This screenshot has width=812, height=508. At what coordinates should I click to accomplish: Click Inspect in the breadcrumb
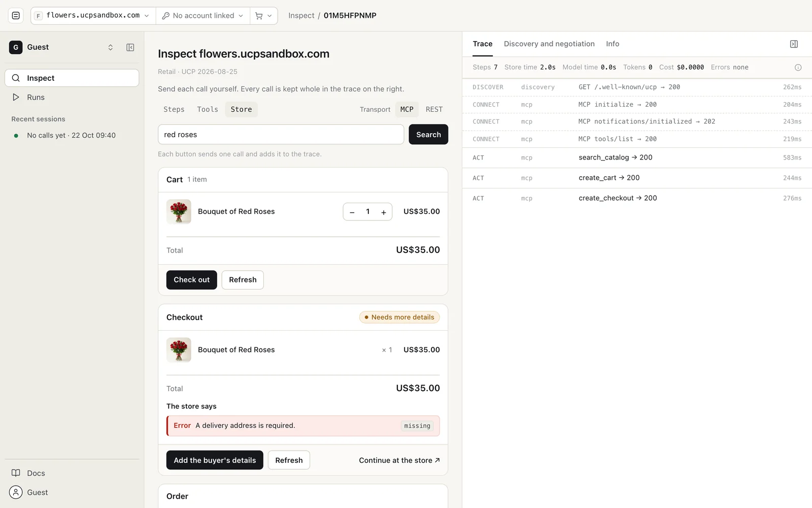301,16
